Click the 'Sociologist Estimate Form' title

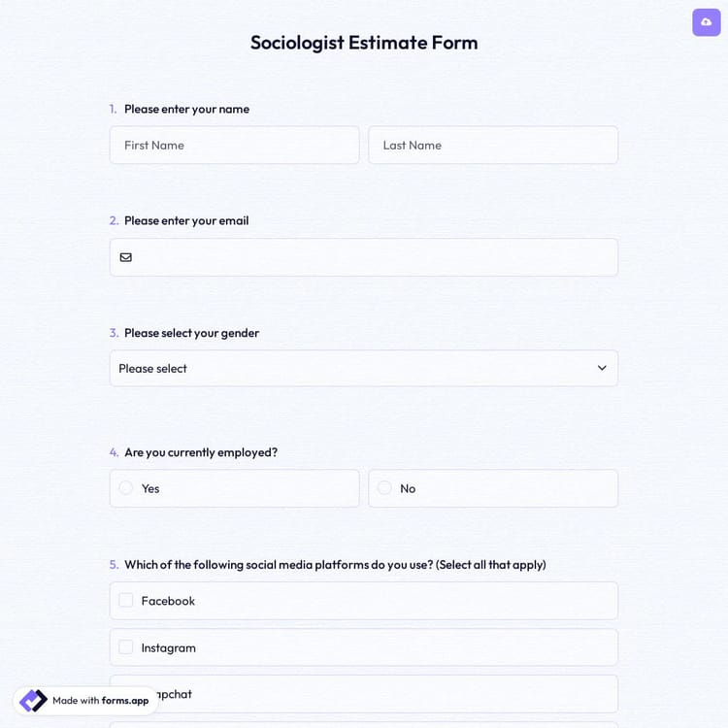point(364,43)
